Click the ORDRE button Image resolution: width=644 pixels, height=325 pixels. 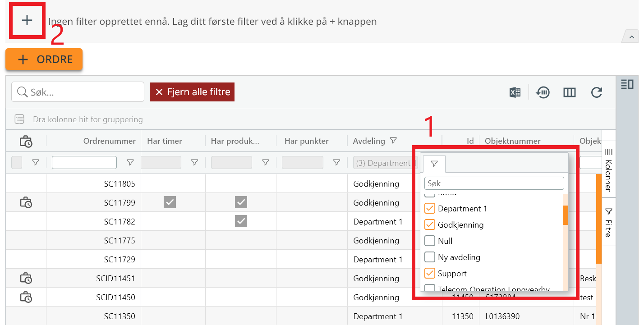point(44,60)
